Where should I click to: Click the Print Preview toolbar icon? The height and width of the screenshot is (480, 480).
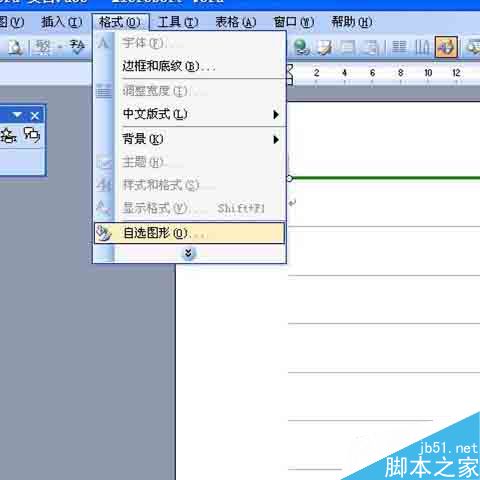point(16,47)
